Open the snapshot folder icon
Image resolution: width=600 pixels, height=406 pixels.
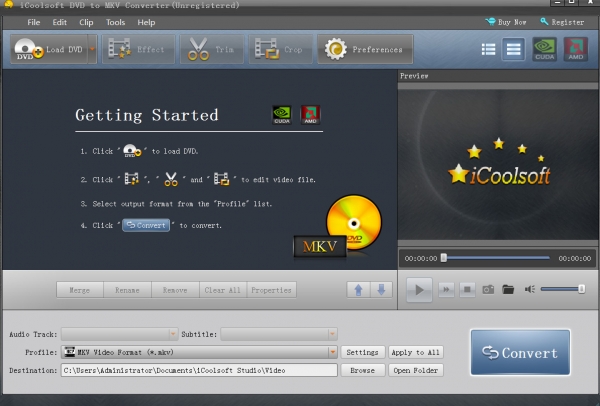click(508, 290)
